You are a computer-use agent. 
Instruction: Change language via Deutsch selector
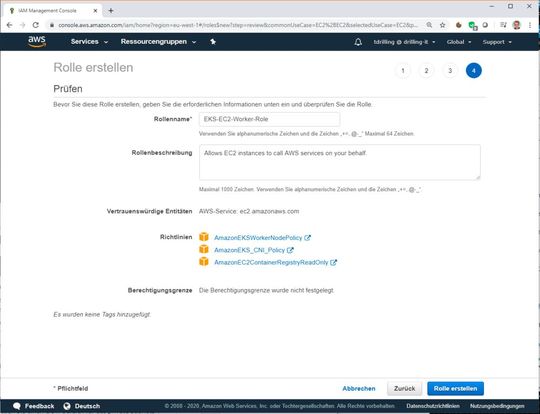[x=87, y=406]
